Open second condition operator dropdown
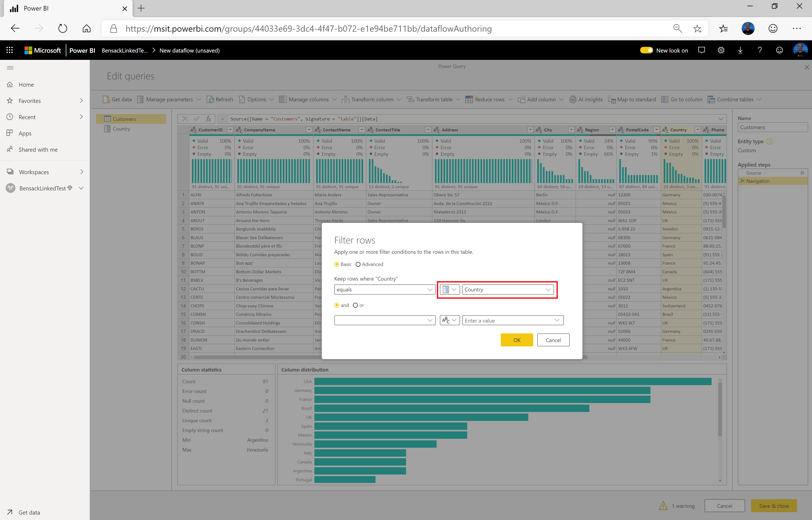Viewport: 812px width, 520px height. (x=385, y=320)
